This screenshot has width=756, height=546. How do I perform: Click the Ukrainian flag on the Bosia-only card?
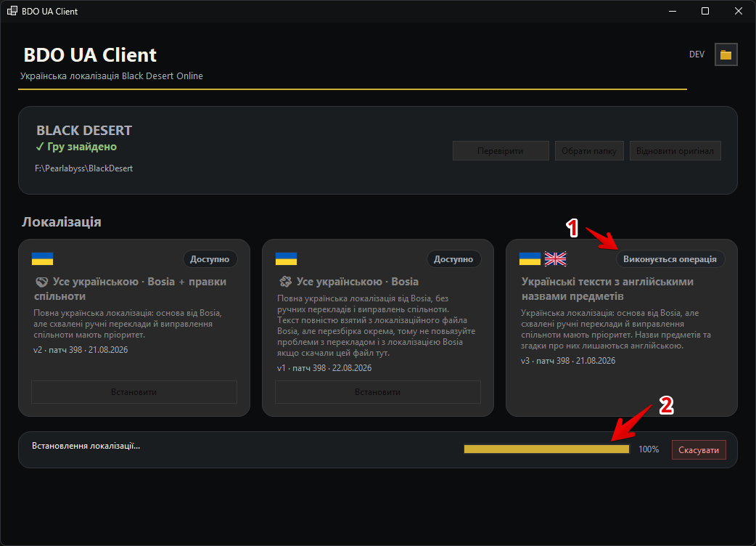[286, 259]
